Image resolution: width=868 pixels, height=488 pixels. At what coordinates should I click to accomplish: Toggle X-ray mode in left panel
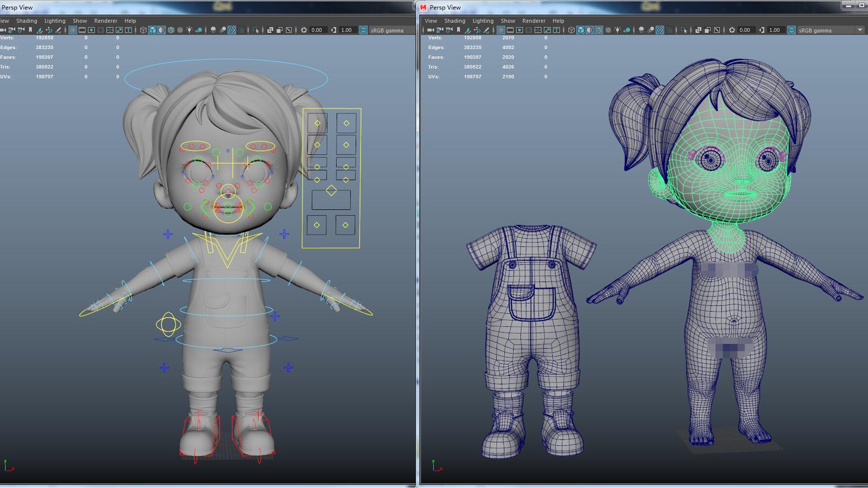[x=270, y=30]
